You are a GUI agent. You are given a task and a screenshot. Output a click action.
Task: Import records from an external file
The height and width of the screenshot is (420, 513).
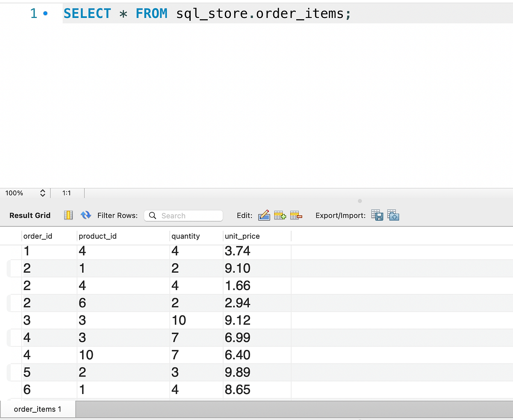pos(393,215)
